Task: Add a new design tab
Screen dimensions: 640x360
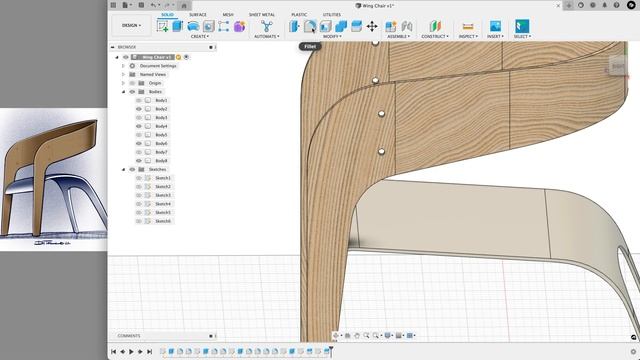Action: (x=569, y=5)
